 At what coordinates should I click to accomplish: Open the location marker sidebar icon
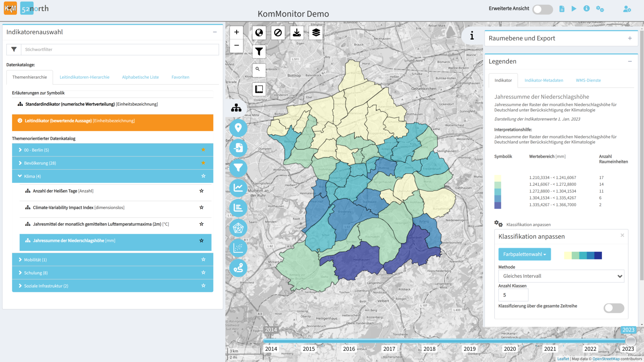pos(238,128)
